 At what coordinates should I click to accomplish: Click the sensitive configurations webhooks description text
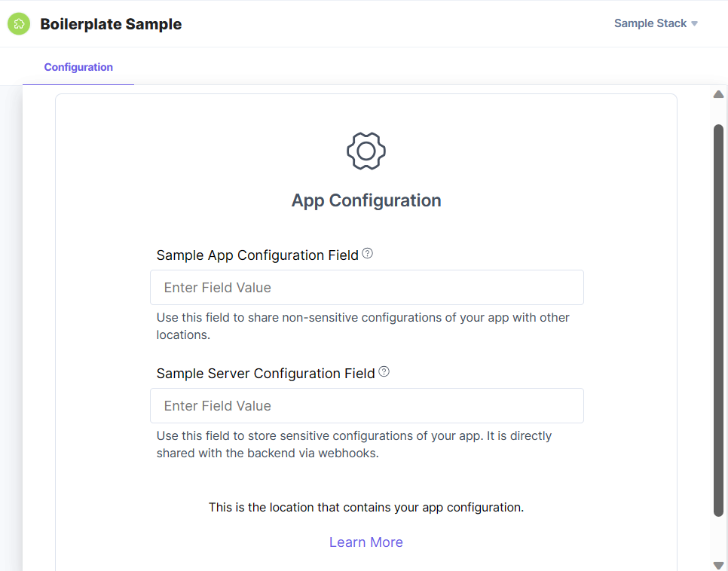pos(354,444)
